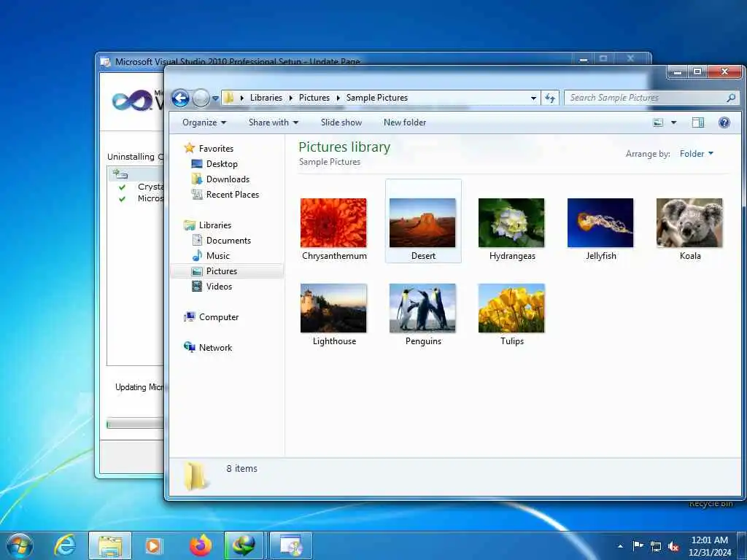Open Explorer help icon
The image size is (747, 560).
[x=724, y=122]
